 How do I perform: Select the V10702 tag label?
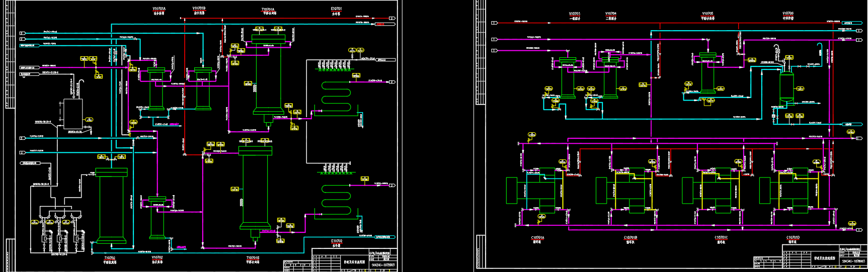click(157, 257)
